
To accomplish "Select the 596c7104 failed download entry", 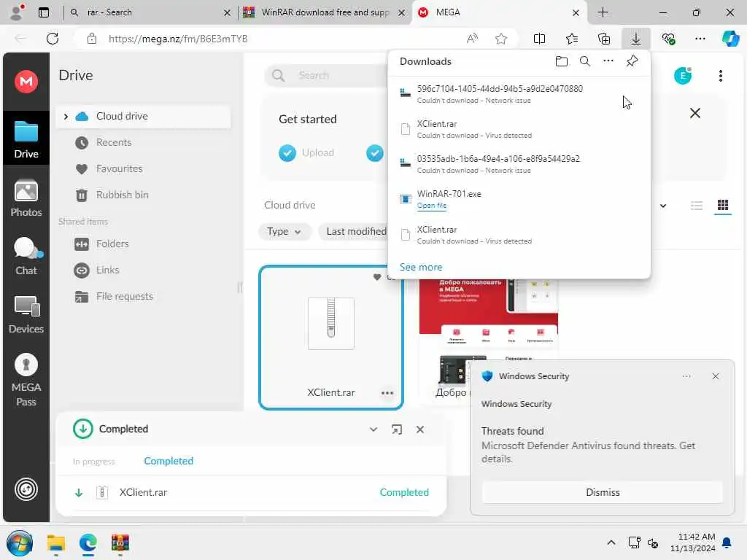I will 519,94.
